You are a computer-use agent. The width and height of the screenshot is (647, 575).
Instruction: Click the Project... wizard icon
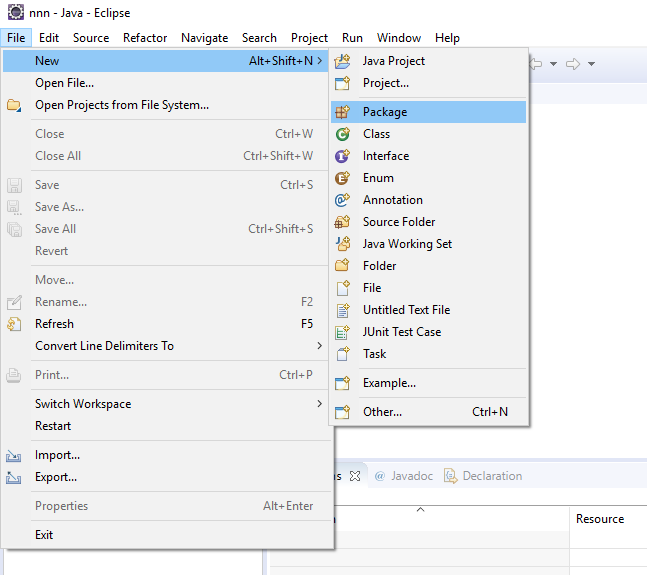point(342,83)
